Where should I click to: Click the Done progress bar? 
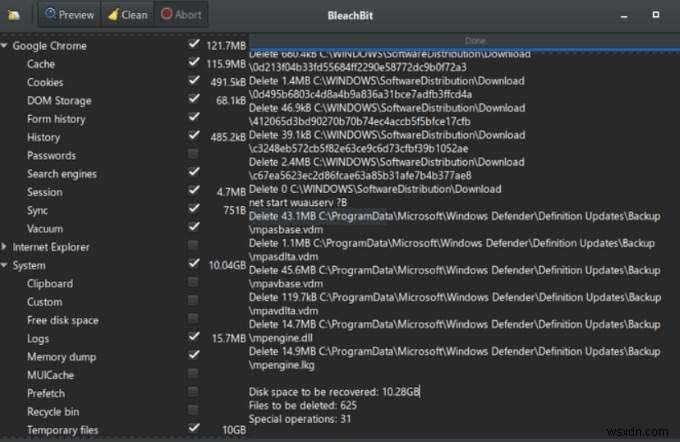[x=464, y=41]
